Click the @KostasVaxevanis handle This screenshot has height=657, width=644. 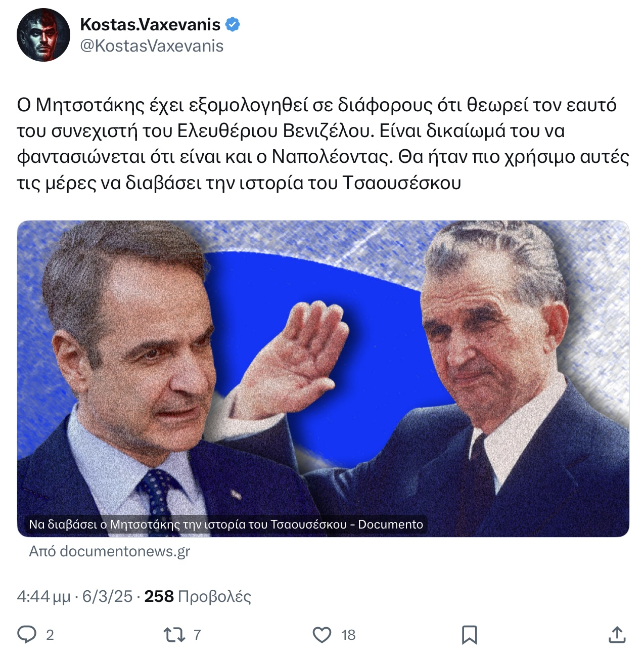click(152, 46)
